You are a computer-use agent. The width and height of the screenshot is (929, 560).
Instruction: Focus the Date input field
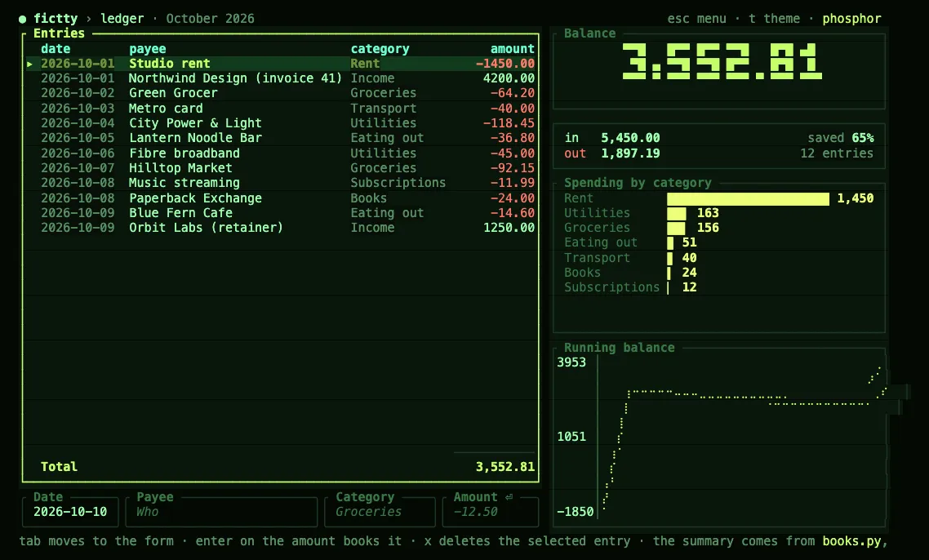(70, 512)
